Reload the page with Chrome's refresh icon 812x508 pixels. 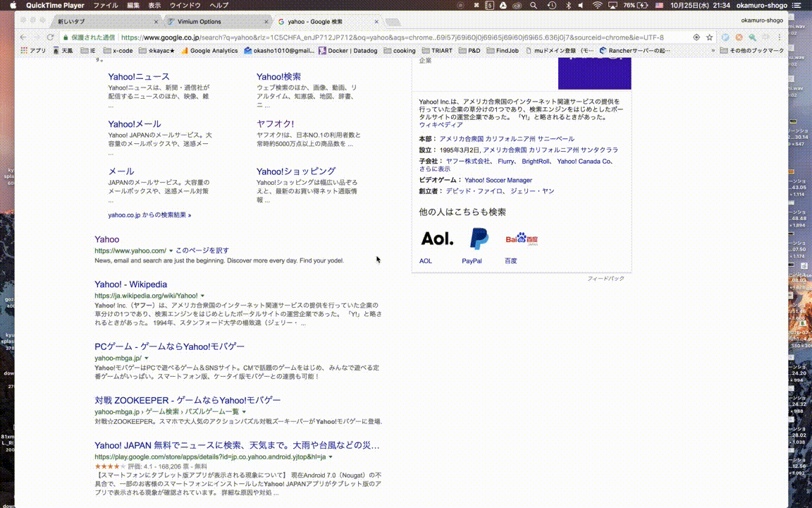tap(50, 37)
